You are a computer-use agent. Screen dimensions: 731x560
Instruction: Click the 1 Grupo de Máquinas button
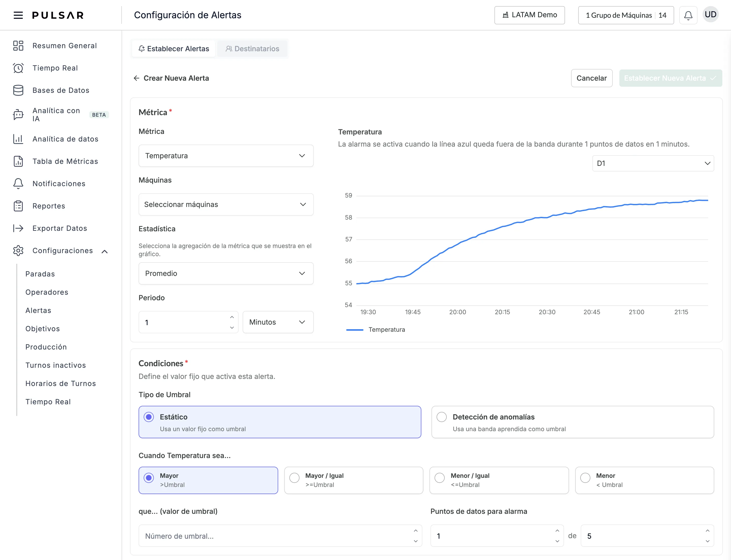[x=626, y=15]
